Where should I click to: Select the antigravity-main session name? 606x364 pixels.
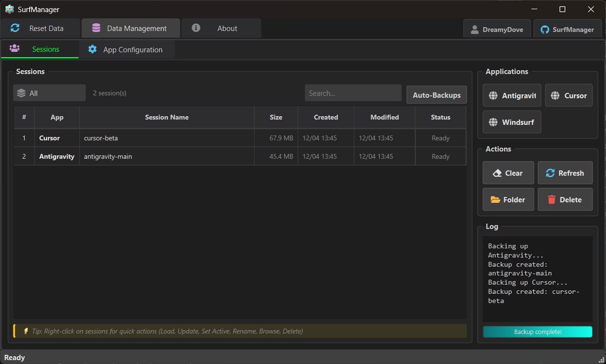pos(108,156)
